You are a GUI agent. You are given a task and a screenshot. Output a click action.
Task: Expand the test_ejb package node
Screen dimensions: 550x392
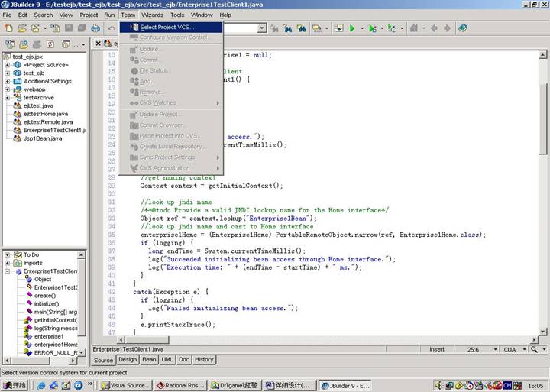[7, 73]
